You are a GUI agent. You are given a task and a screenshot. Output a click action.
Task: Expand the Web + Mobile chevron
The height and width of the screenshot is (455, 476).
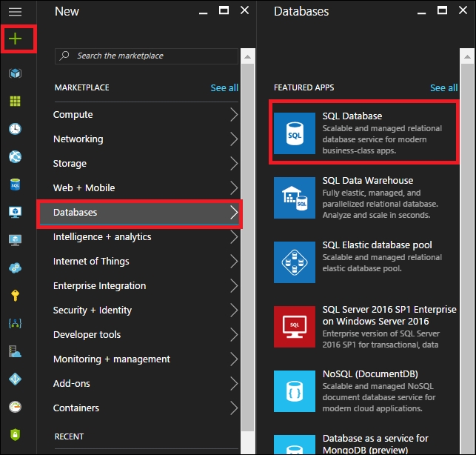pyautogui.click(x=234, y=187)
